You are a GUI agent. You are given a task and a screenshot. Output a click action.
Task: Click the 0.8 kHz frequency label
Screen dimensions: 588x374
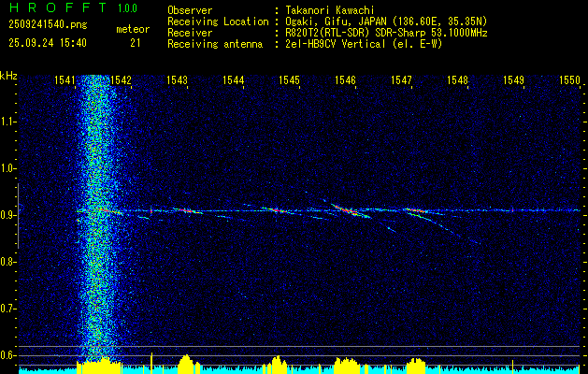[x=7, y=262]
